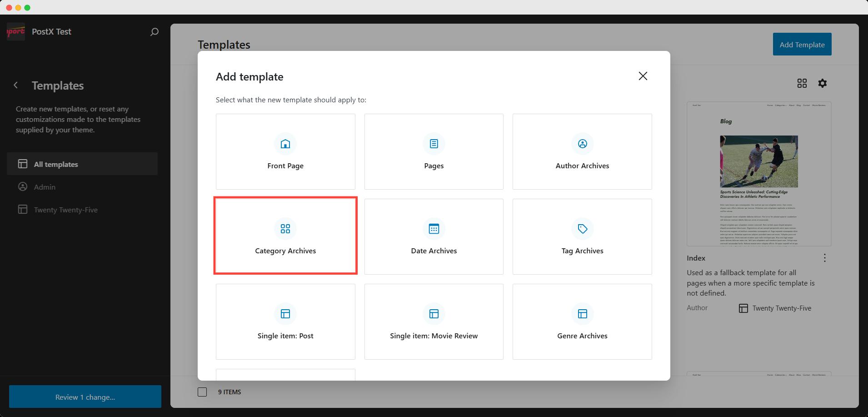Click the Templates sidebar heading

[58, 85]
